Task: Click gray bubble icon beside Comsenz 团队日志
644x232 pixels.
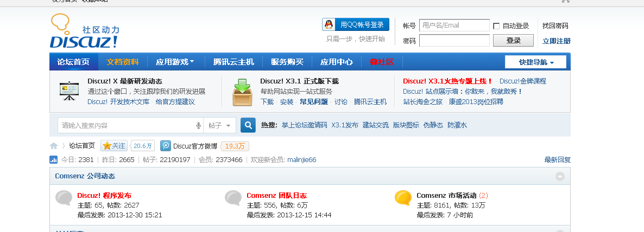Action: (x=233, y=198)
